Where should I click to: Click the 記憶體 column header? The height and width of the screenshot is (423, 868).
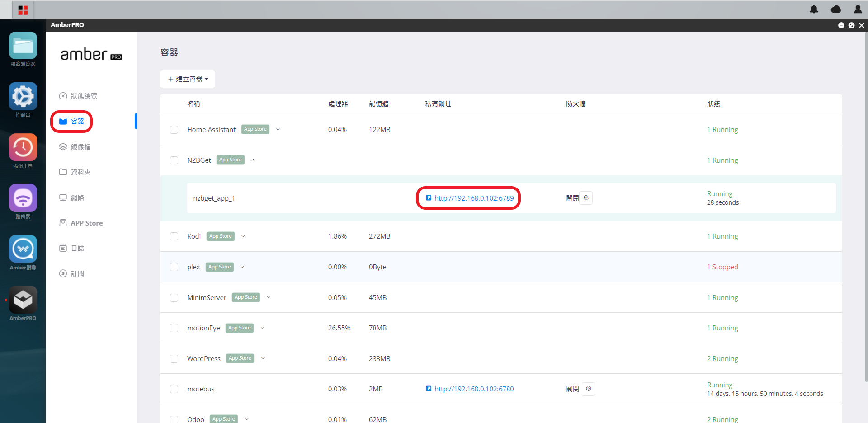coord(378,104)
